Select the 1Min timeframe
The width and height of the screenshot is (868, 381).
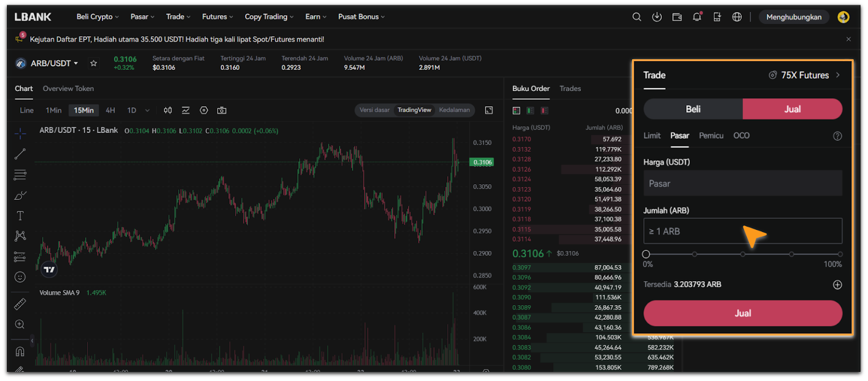[x=54, y=111]
